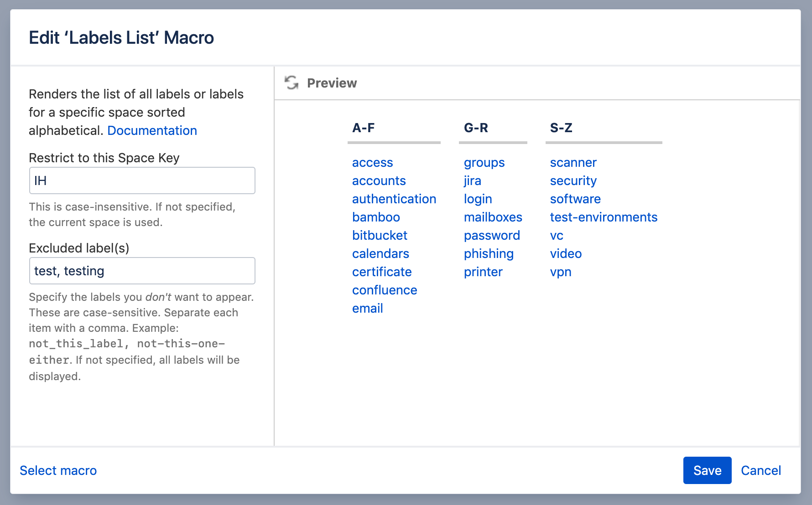Open the 'printer' label
This screenshot has height=505, width=812.
[x=483, y=272]
